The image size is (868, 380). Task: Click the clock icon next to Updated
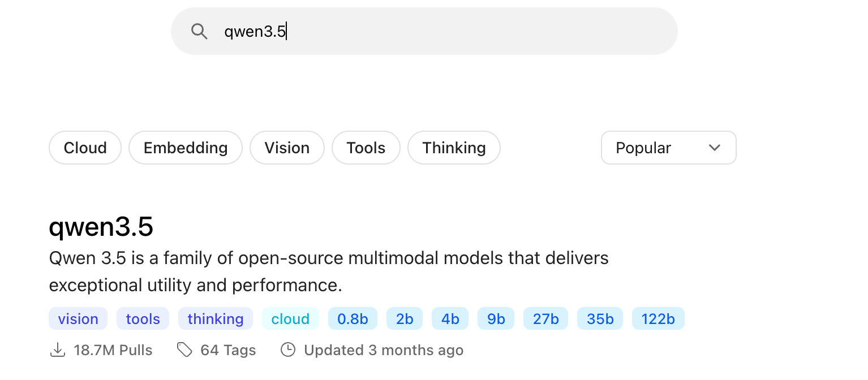tap(288, 350)
